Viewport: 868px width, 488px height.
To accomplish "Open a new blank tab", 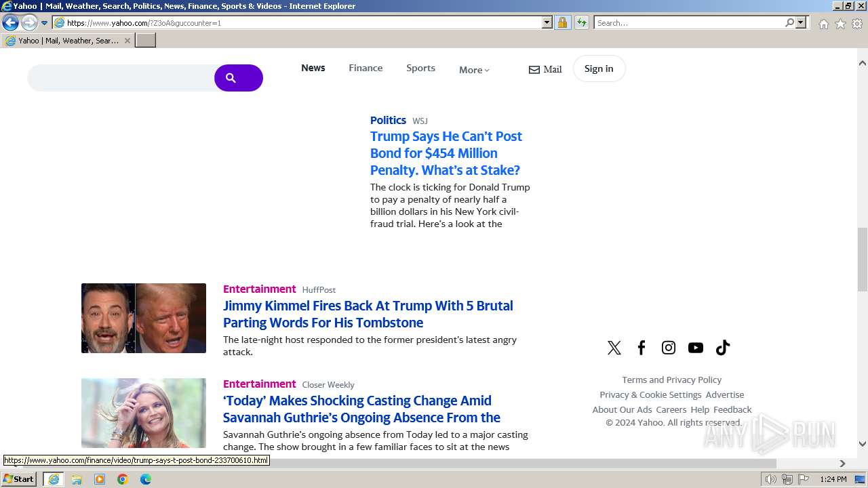I will pos(146,41).
